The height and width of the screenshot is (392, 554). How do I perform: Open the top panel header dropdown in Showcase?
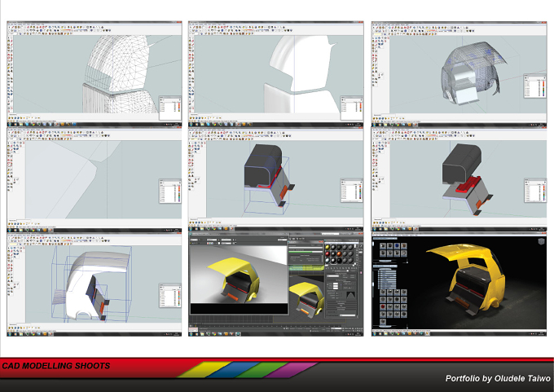pyautogui.click(x=385, y=238)
